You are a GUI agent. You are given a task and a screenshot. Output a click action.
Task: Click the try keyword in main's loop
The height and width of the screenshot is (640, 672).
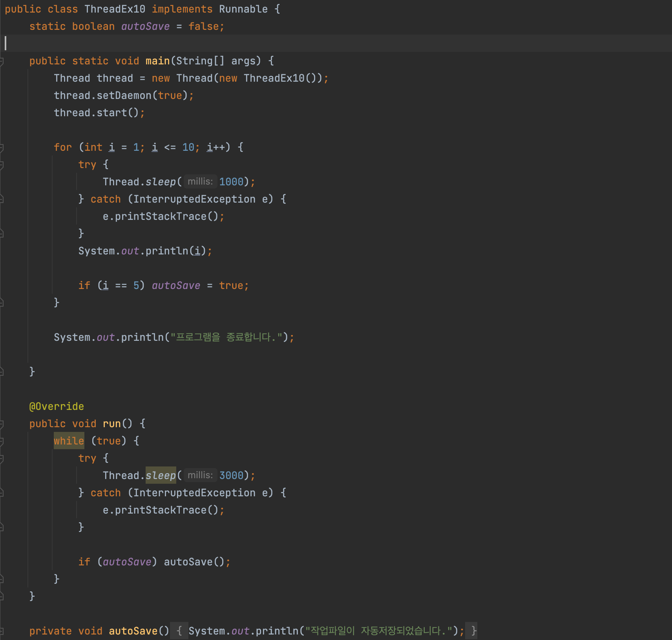click(x=87, y=165)
